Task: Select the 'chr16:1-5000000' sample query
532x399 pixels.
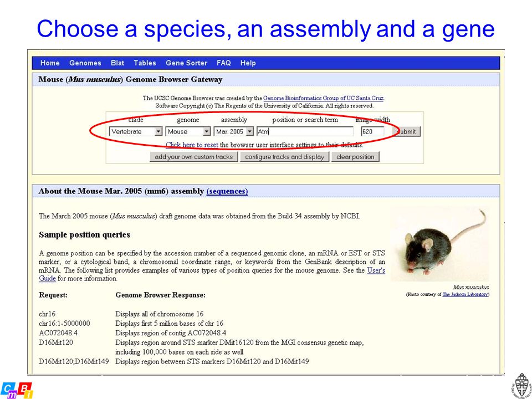Action: point(64,324)
